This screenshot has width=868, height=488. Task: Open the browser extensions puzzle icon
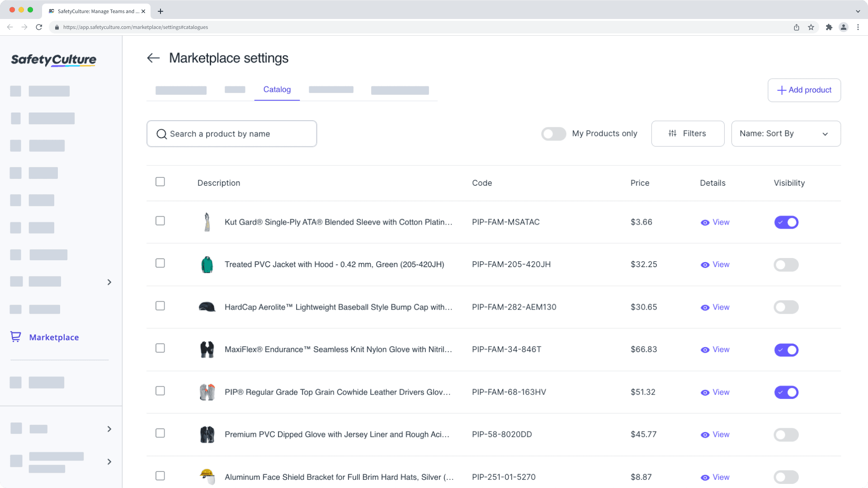point(829,27)
